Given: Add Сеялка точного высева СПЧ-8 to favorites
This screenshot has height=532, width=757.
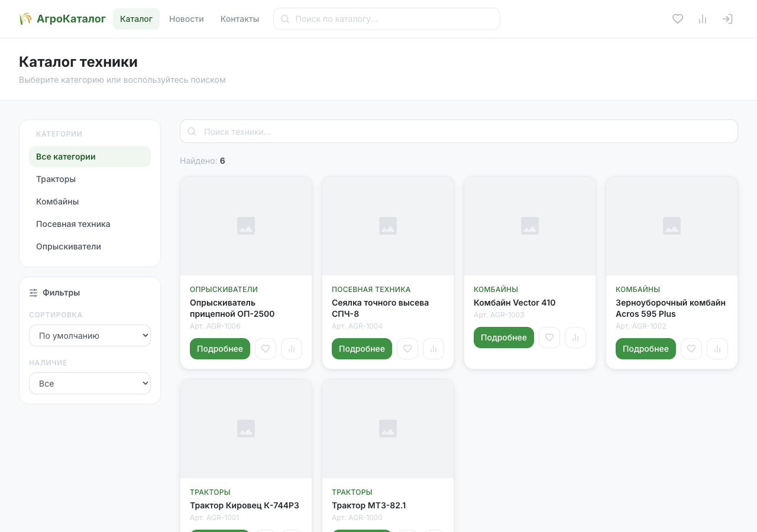Looking at the screenshot, I should (x=407, y=349).
